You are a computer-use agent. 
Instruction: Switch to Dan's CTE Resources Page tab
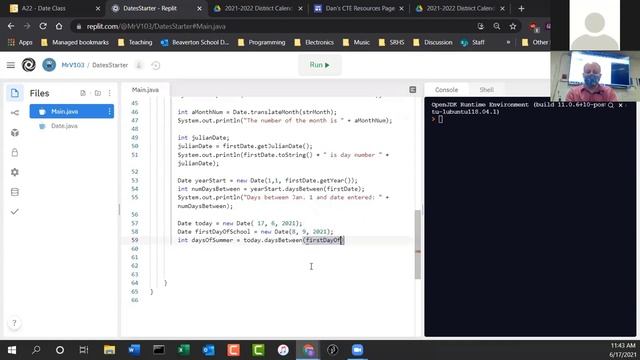[x=360, y=9]
